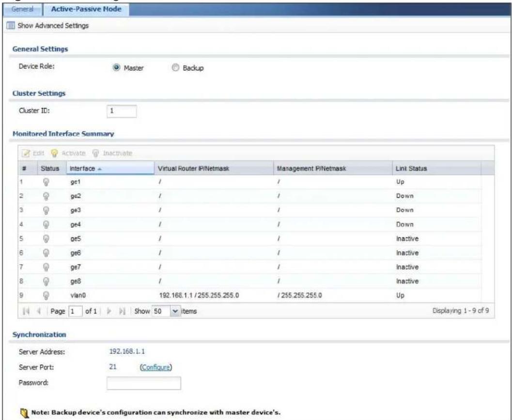
Task: Click the status bulb for ge8
Action: 46,281
